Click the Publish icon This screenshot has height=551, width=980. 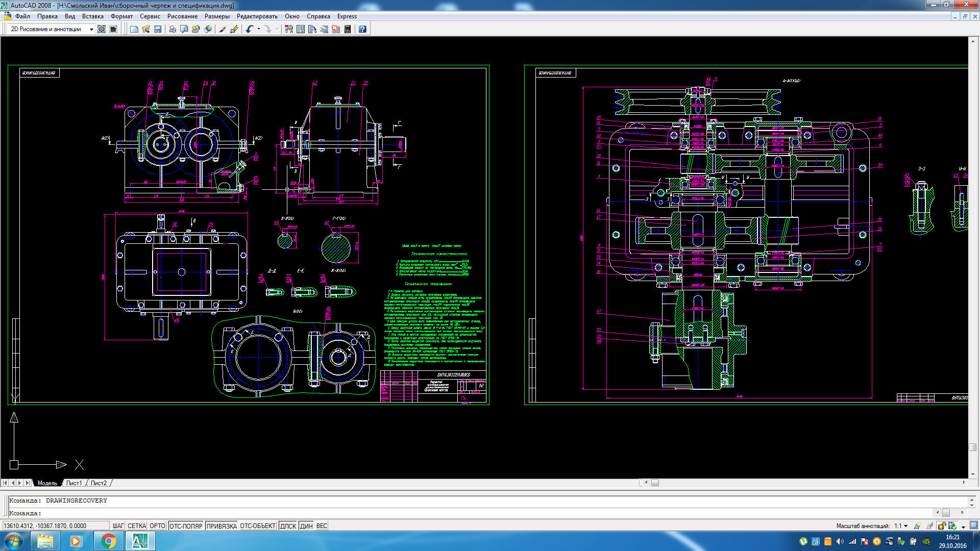click(196, 29)
